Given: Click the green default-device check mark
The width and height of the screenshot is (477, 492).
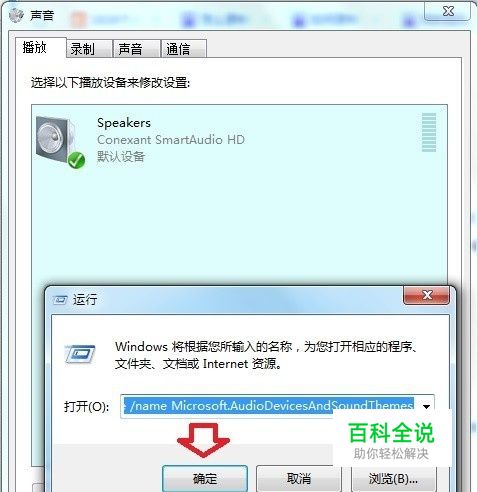Looking at the screenshot, I should coord(76,160).
